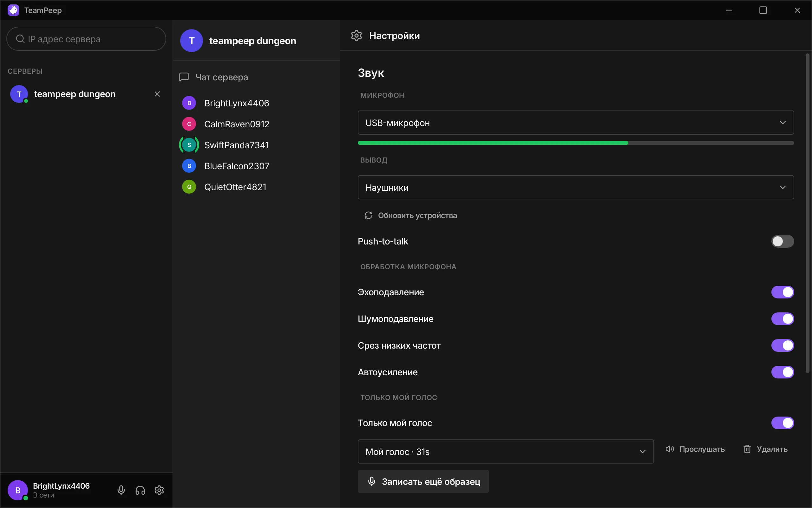Click BrightLynx4406 name in bottom bar
Image resolution: width=812 pixels, height=508 pixels.
pos(62,486)
